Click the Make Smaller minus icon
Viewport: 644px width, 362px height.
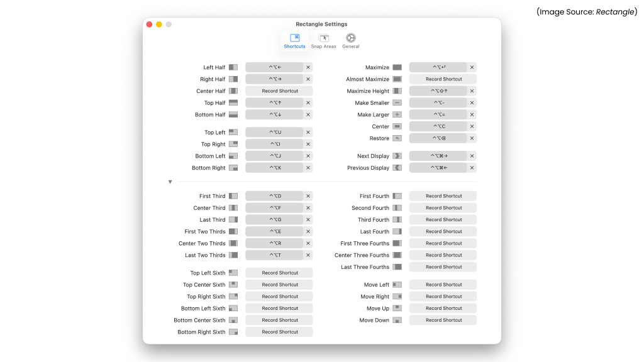397,103
